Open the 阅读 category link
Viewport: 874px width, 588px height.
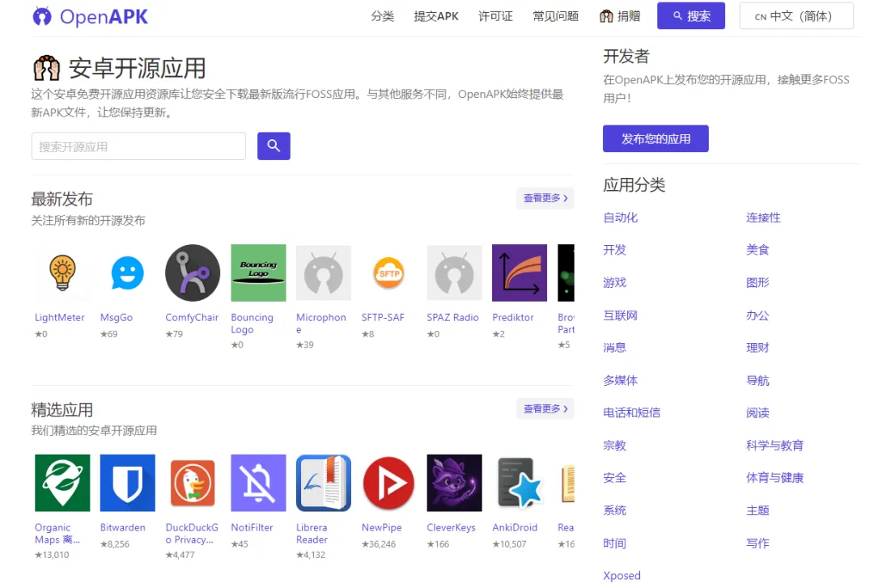pos(757,413)
